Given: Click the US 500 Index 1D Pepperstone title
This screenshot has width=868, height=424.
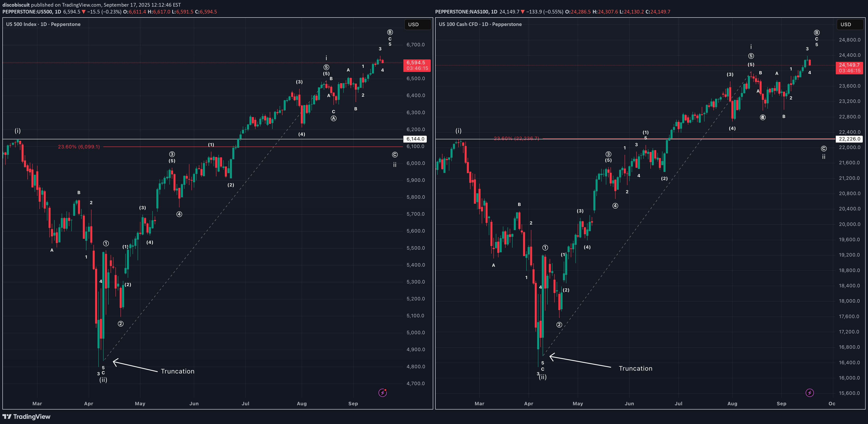Looking at the screenshot, I should (43, 24).
